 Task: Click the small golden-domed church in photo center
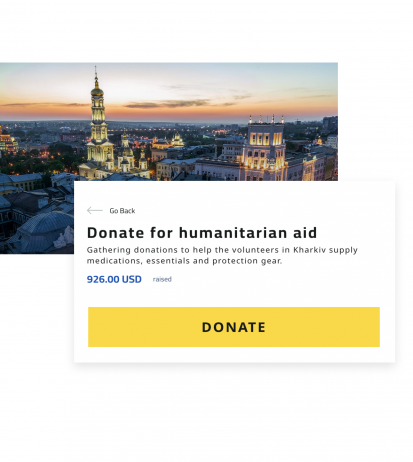(x=177, y=139)
